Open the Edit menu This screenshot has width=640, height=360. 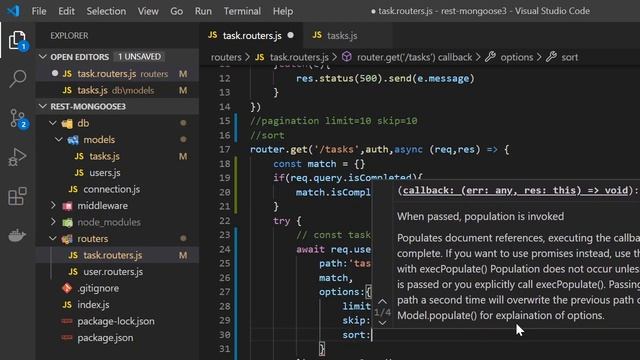coord(66,11)
